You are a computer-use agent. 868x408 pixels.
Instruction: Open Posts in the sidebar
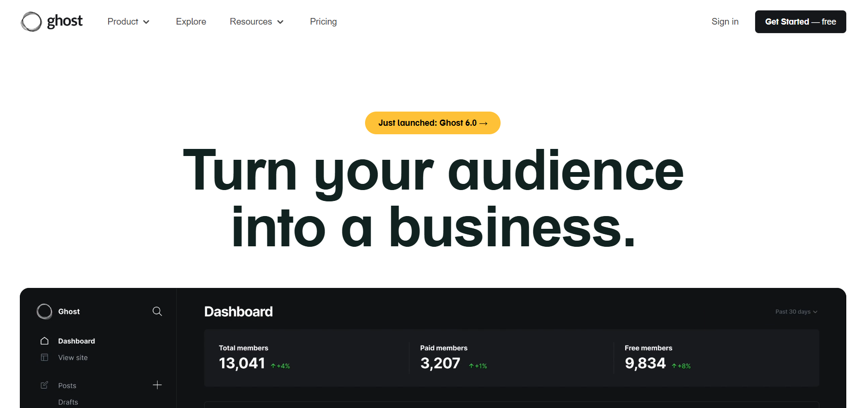(67, 385)
